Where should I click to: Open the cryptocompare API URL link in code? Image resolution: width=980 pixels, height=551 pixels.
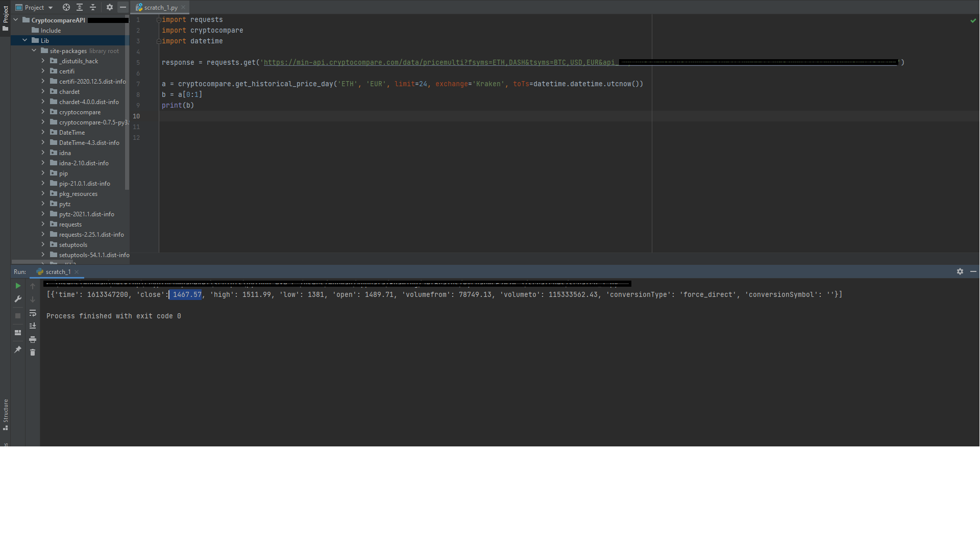click(439, 62)
